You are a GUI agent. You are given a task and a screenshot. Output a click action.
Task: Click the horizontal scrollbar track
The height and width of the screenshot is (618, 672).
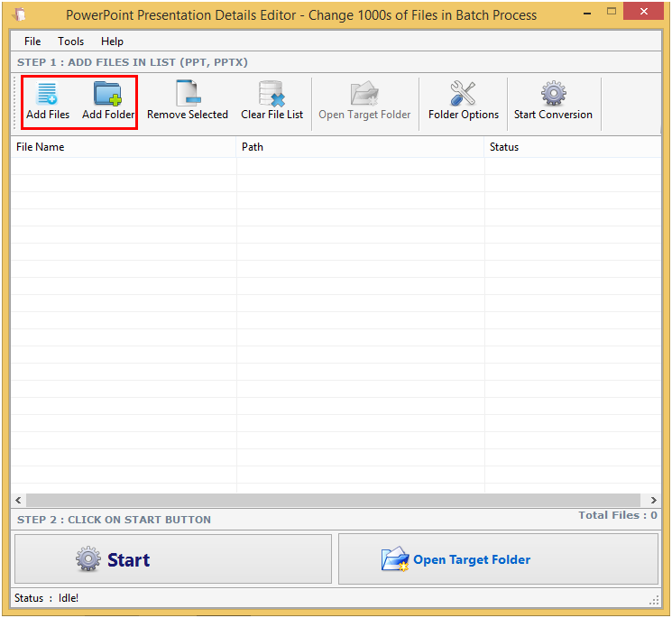pos(334,500)
